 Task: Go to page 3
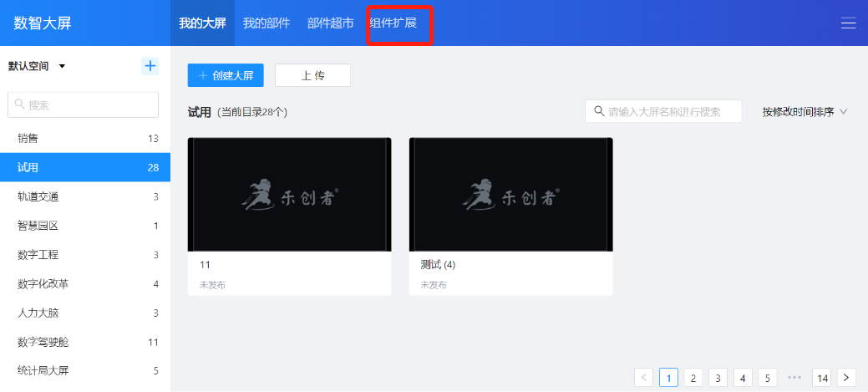coord(718,378)
